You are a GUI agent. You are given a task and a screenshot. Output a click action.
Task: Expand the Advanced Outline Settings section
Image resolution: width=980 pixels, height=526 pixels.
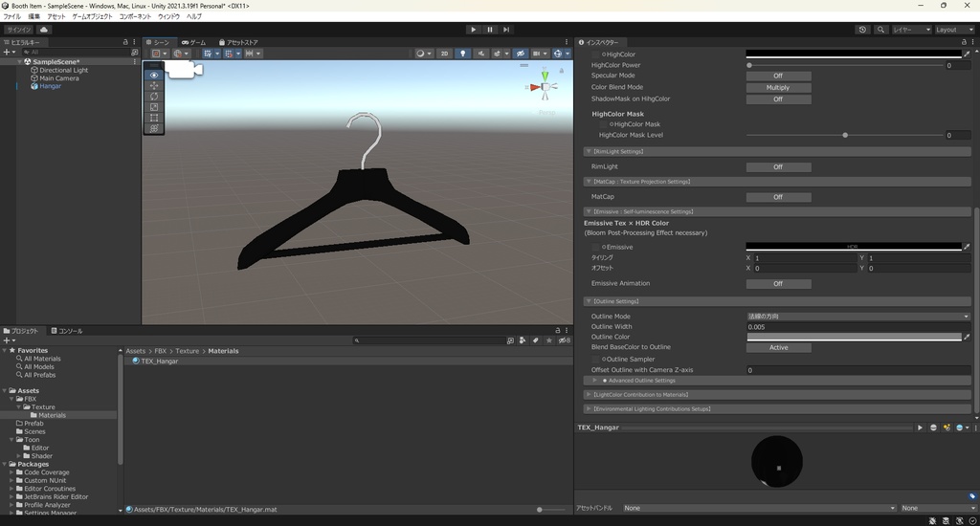pos(595,381)
